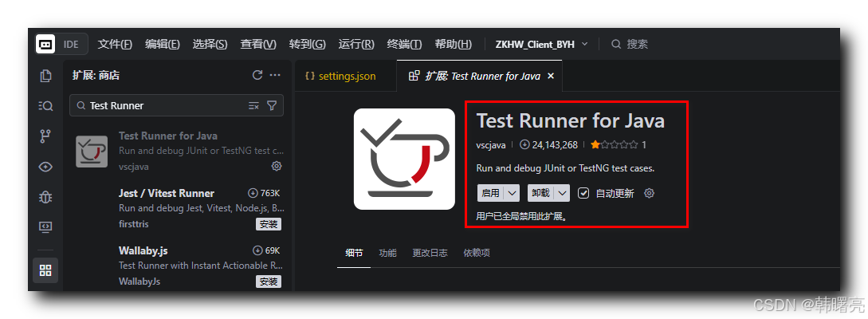Viewport: 868px width, 319px height.
Task: Open the Explorer files view
Action: click(x=46, y=75)
